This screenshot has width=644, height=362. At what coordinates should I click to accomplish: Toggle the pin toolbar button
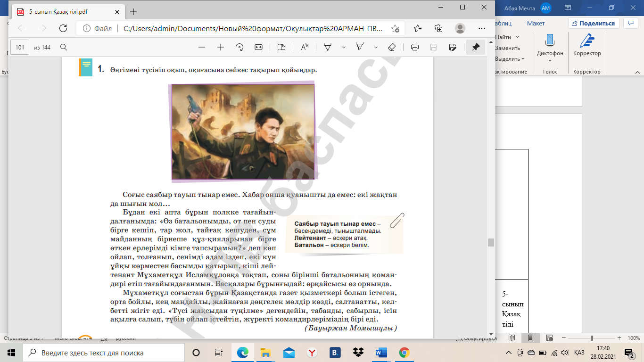[476, 47]
